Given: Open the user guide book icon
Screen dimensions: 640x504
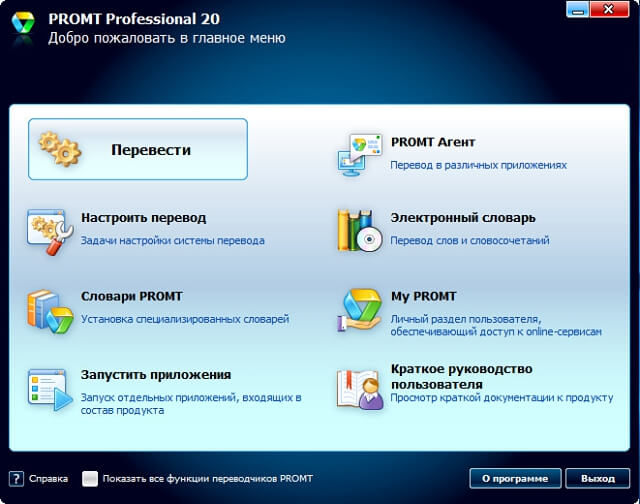Looking at the screenshot, I should pos(360,389).
